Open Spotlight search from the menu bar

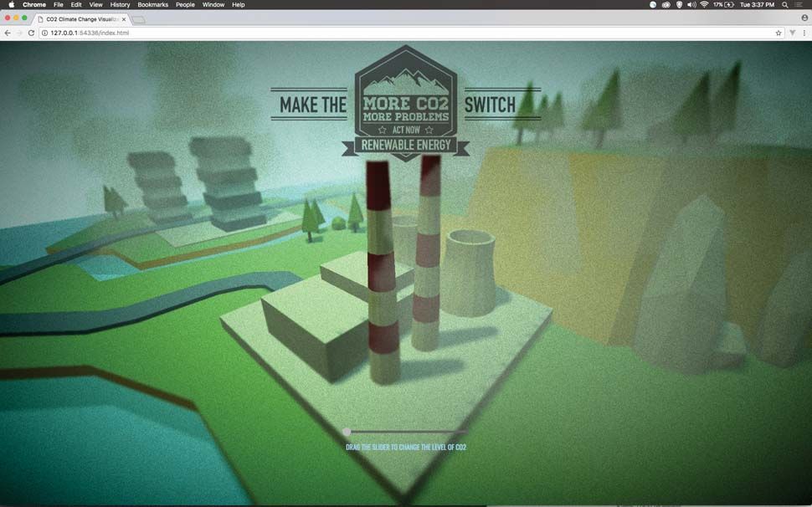click(784, 5)
